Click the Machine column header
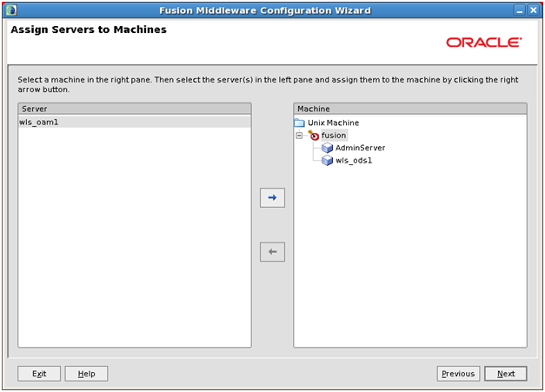 tap(410, 109)
